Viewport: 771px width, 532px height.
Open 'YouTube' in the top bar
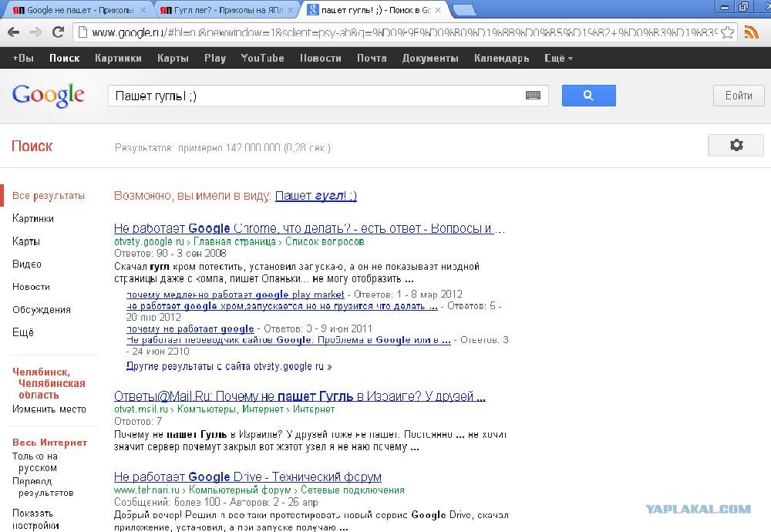point(262,58)
